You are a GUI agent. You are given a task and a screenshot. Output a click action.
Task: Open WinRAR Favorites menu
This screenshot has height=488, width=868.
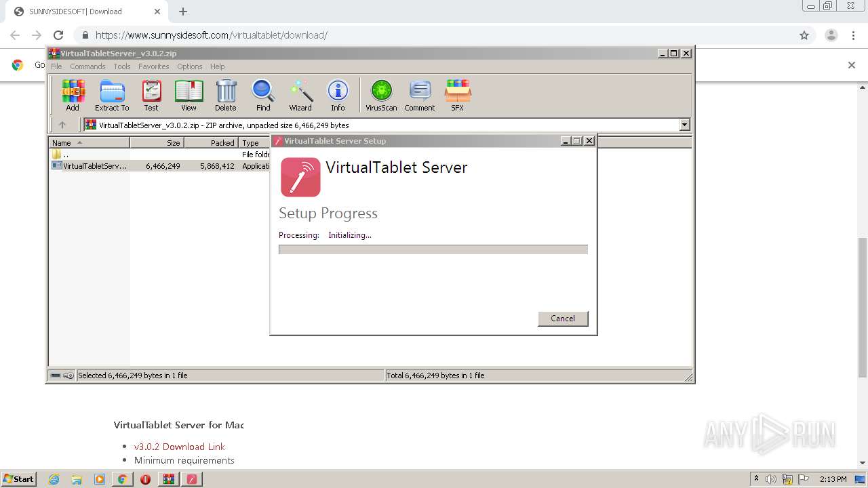click(x=154, y=66)
